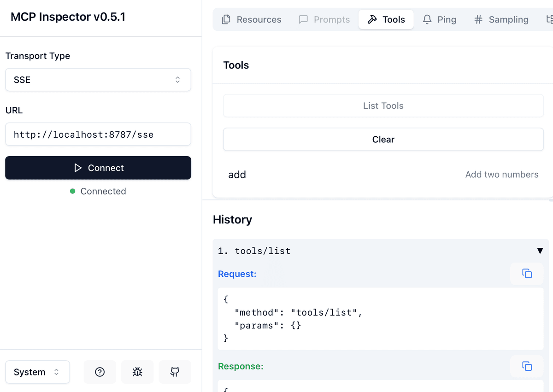The image size is (553, 392).
Task: Click the Request: label
Action: (x=237, y=274)
